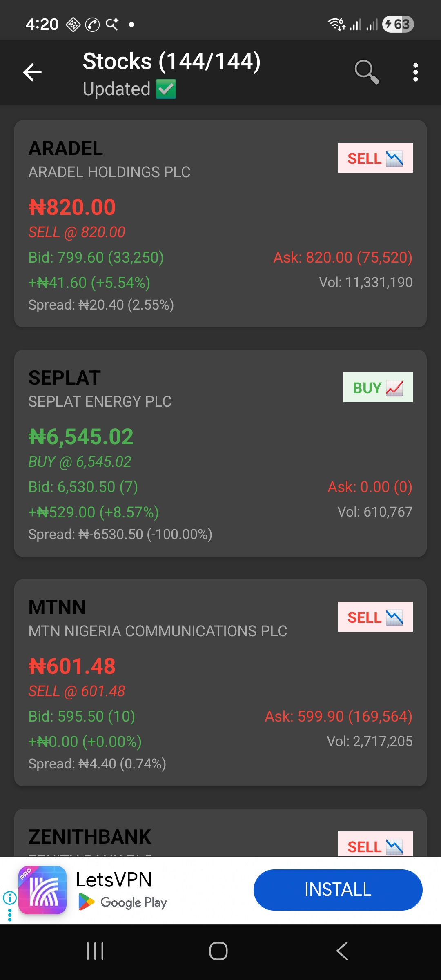This screenshot has height=980, width=441.
Task: Tap the green Updated checkmark
Action: point(166,89)
